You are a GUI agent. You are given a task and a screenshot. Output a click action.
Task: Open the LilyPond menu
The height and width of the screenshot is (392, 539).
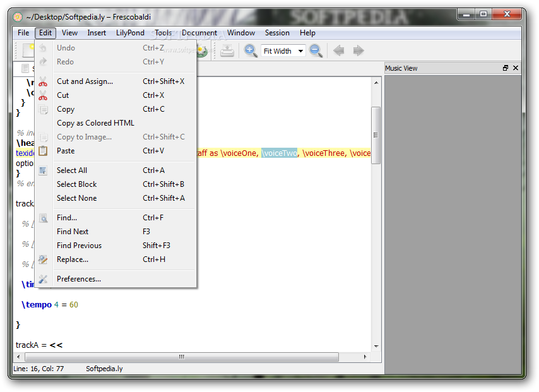tap(130, 33)
